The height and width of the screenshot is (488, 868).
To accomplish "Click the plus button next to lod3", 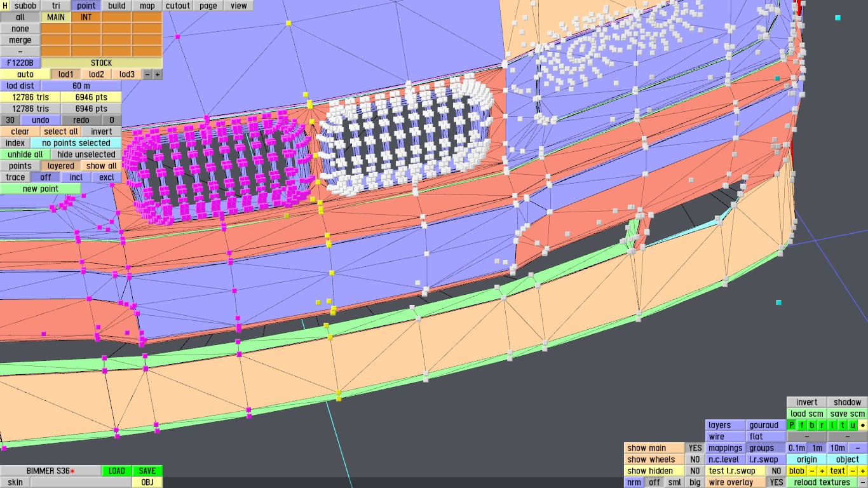I will point(158,74).
